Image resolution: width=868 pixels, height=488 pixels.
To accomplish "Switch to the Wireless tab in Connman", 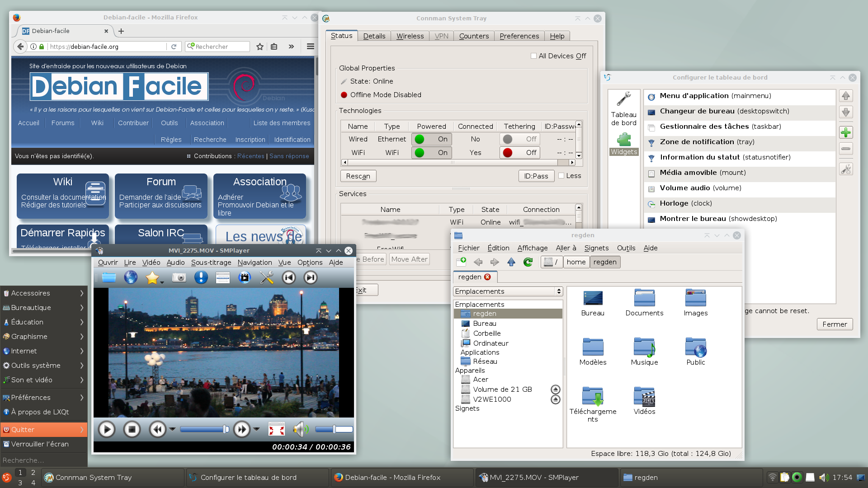I will click(410, 36).
